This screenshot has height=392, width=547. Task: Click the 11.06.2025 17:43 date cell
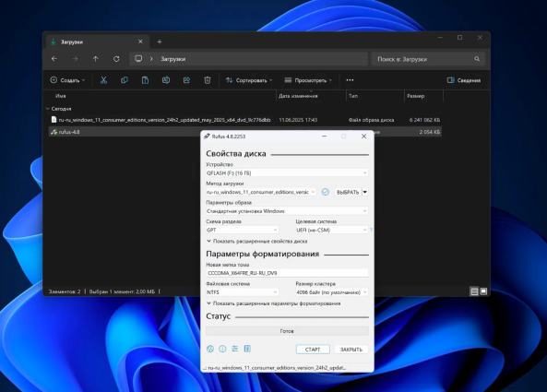click(x=298, y=120)
